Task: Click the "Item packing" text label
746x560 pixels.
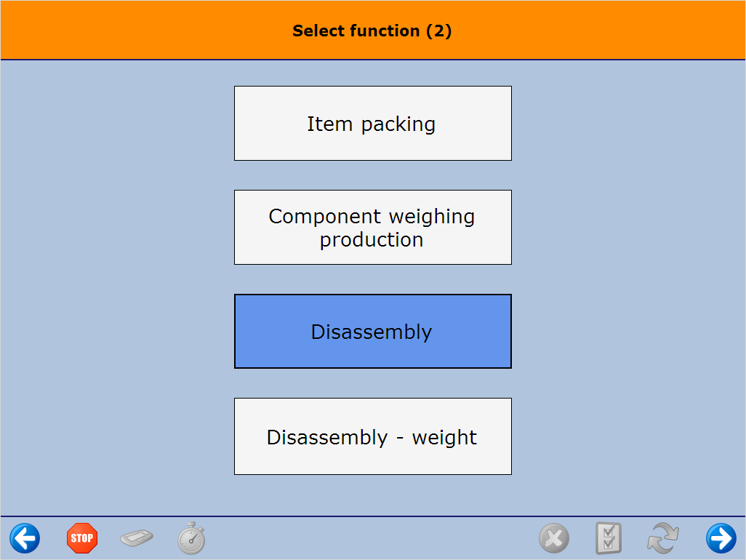Action: tap(371, 124)
